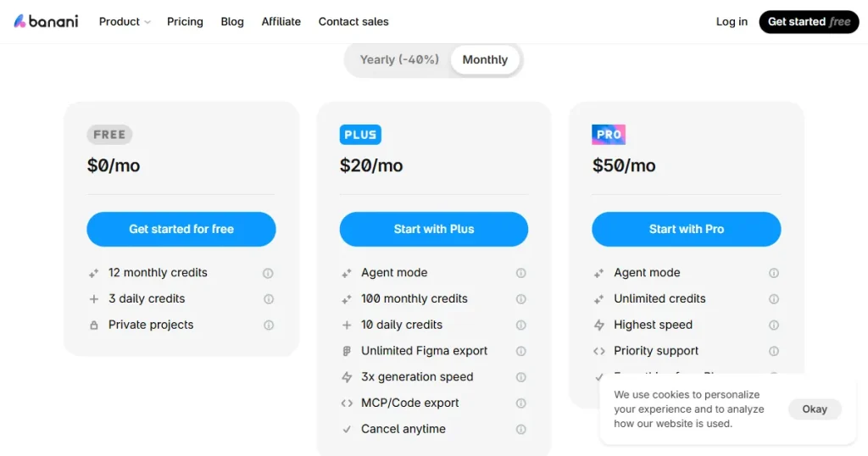Open info icon for Cancel anytime
Screen dimensions: 868x456
click(x=521, y=429)
